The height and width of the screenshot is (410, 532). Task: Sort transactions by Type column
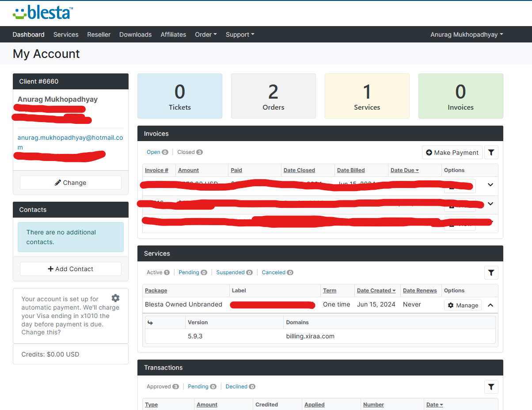pyautogui.click(x=151, y=405)
